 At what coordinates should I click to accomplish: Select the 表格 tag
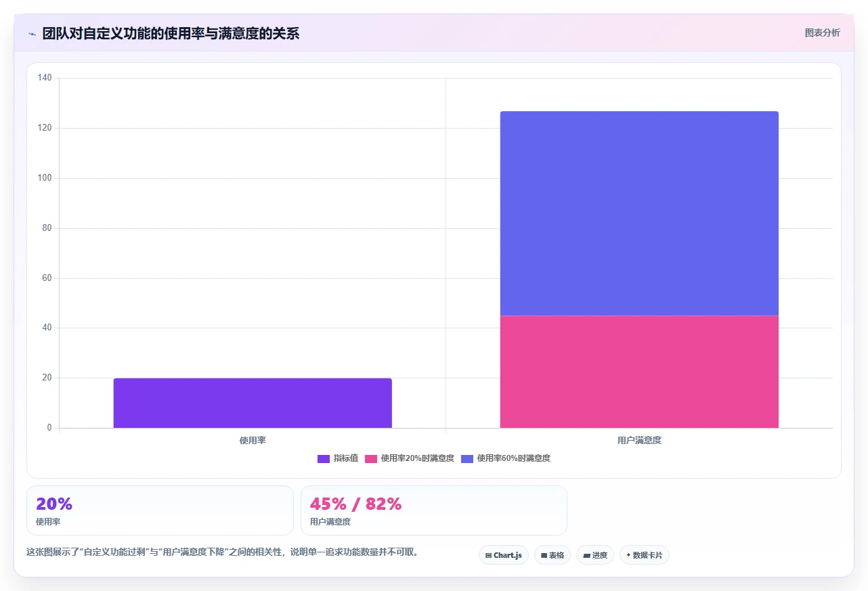point(552,555)
